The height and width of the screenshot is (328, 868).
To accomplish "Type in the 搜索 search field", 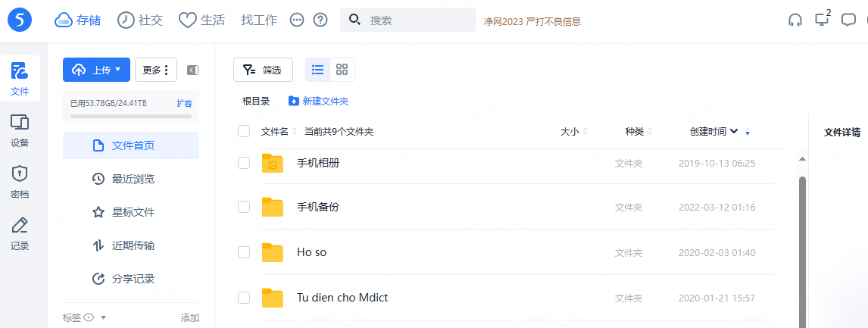I will pyautogui.click(x=417, y=20).
